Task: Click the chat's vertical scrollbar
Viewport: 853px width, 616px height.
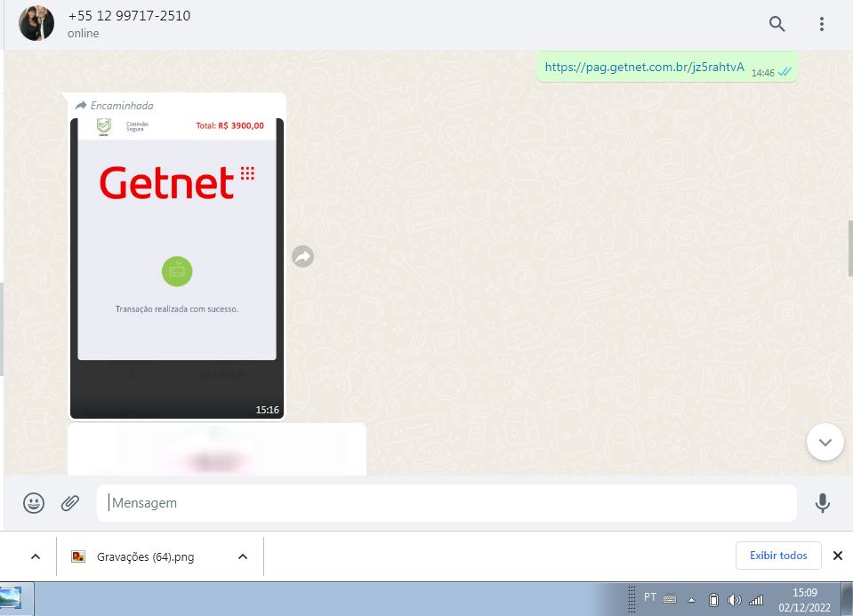Action: (849, 249)
